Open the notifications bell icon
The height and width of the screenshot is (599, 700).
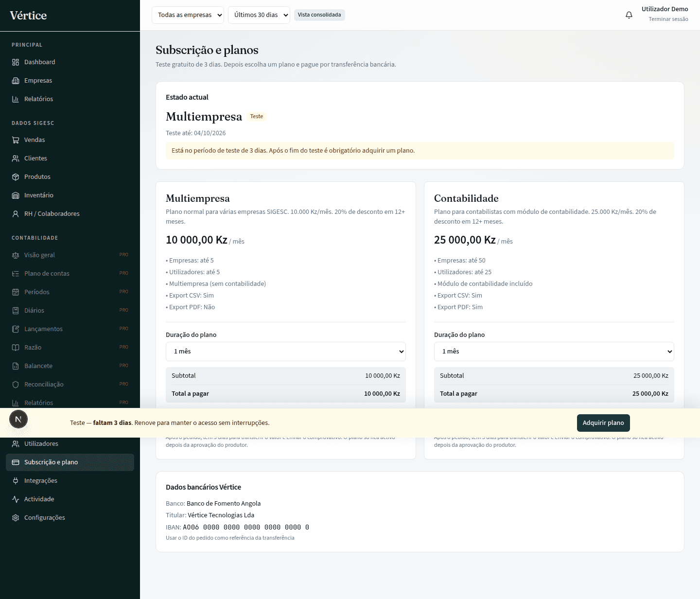pyautogui.click(x=629, y=15)
